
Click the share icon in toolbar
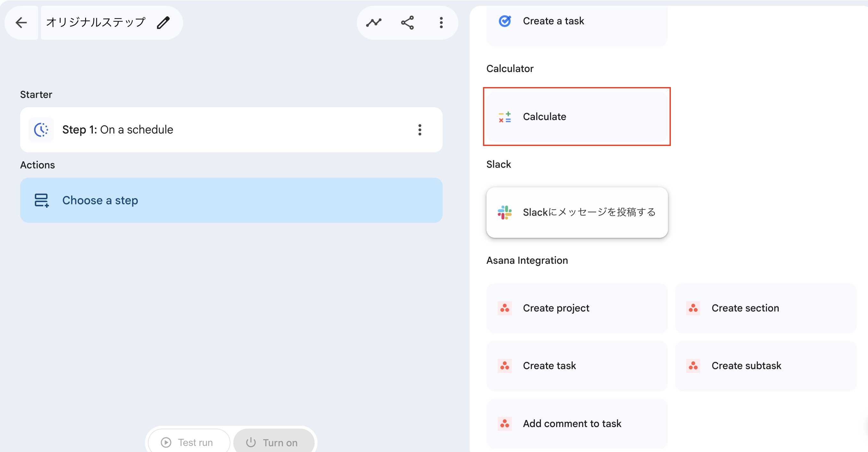point(407,23)
